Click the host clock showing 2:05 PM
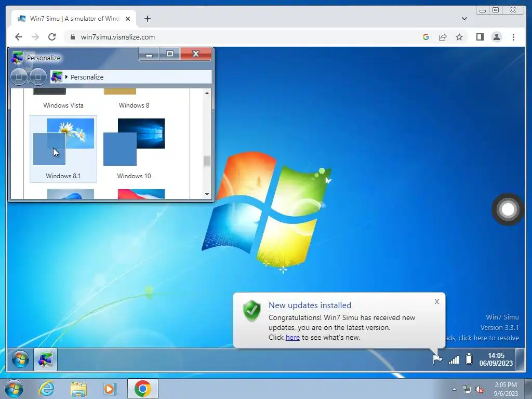 tap(506, 389)
